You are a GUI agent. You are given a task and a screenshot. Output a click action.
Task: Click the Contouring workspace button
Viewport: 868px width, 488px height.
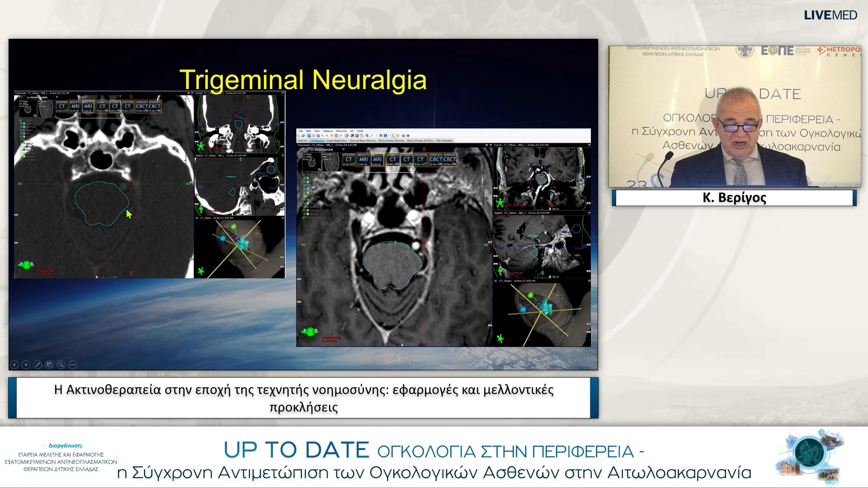coord(317,141)
